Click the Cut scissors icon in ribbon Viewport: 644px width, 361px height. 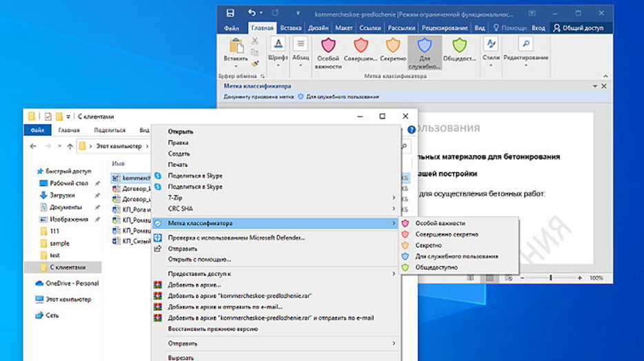(x=255, y=41)
